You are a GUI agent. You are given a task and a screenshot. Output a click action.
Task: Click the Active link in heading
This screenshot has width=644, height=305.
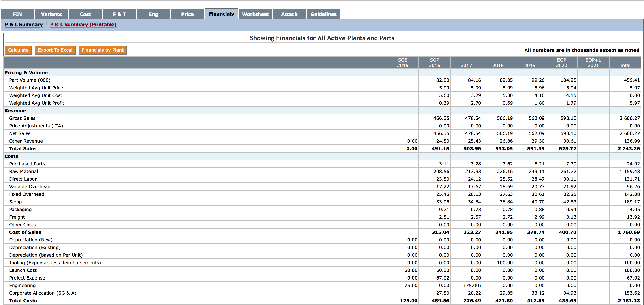coord(336,38)
